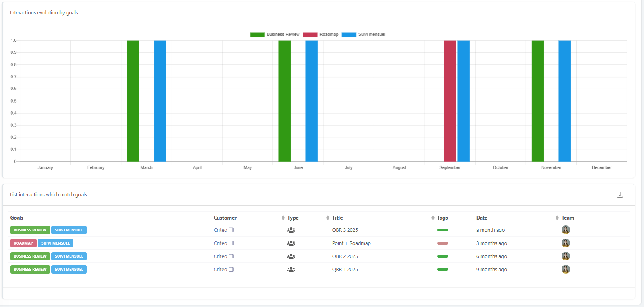Sort the table using the Customer column arrows

[283, 218]
